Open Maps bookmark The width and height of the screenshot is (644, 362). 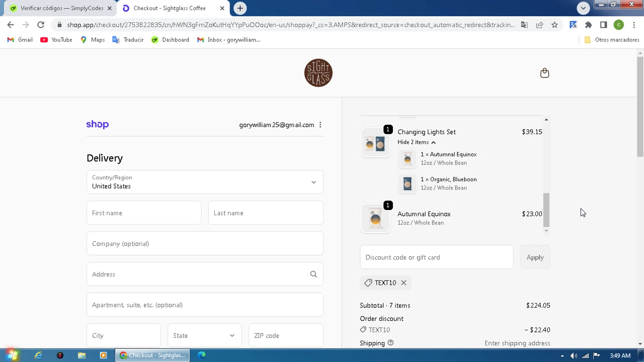[x=93, y=40]
